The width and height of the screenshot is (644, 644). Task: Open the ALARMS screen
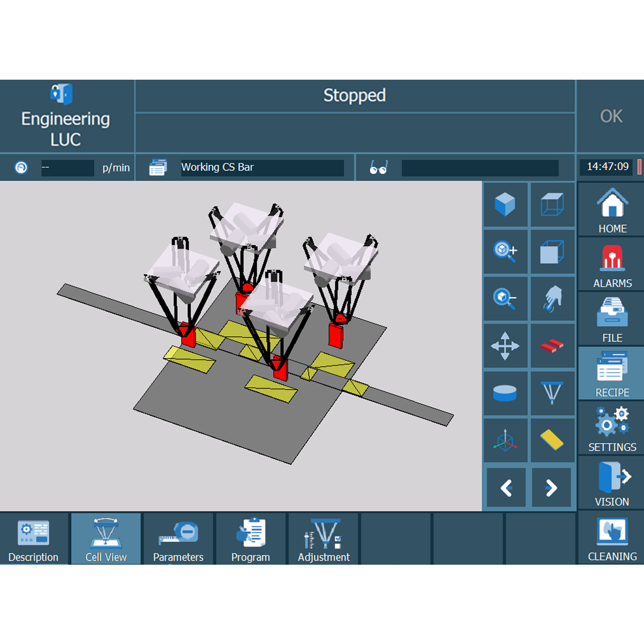point(612,264)
